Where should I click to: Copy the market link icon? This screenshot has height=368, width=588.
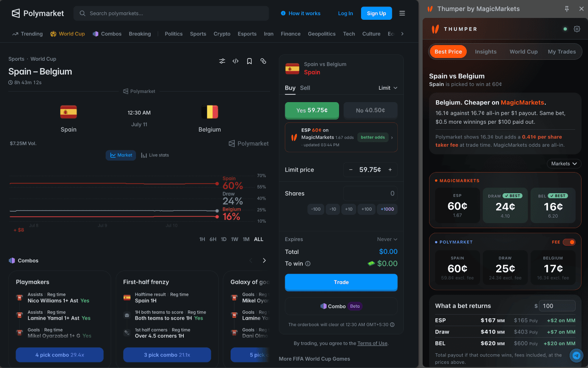pos(263,61)
